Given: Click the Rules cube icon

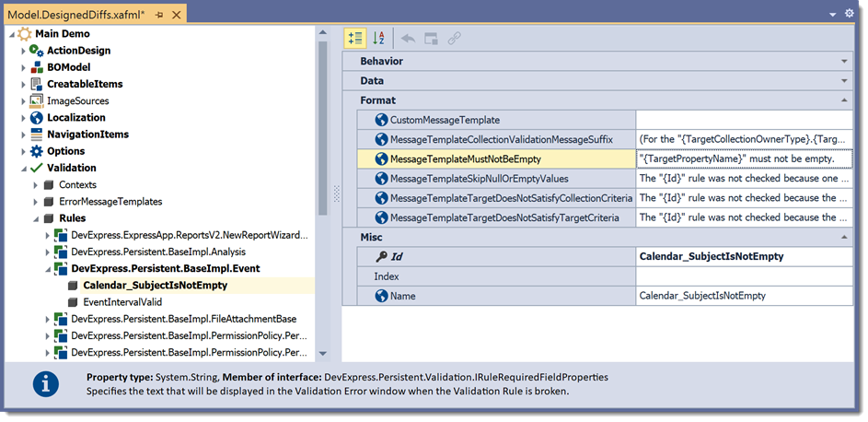Looking at the screenshot, I should pyautogui.click(x=49, y=218).
